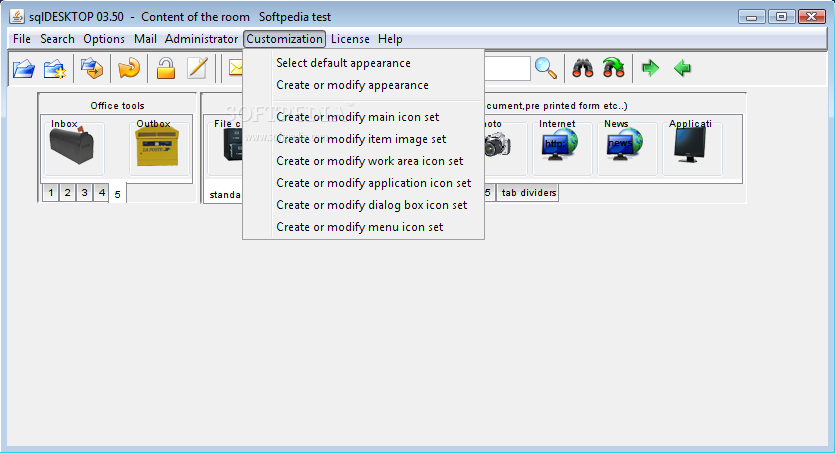835x453 pixels.
Task: Maximize the sqlDESKTOP window
Action: pos(781,17)
